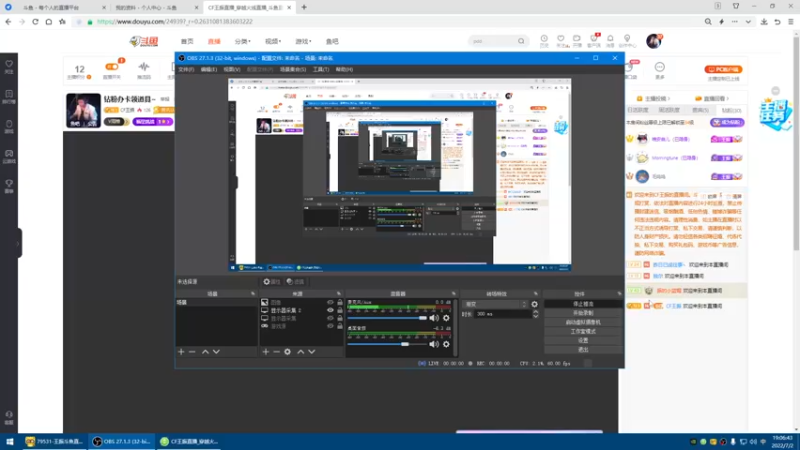Toggle visibility of the game source row
The height and width of the screenshot is (450, 800).
tap(330, 326)
